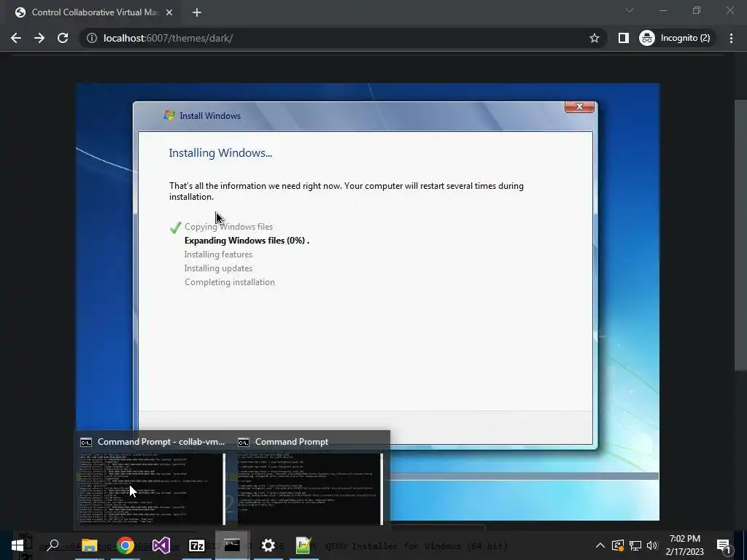This screenshot has height=560, width=747.
Task: Open taskbar Search magnifier
Action: point(53,545)
